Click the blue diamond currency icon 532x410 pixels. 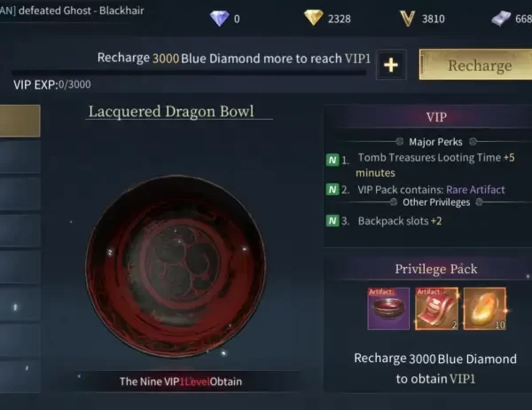pyautogui.click(x=219, y=19)
